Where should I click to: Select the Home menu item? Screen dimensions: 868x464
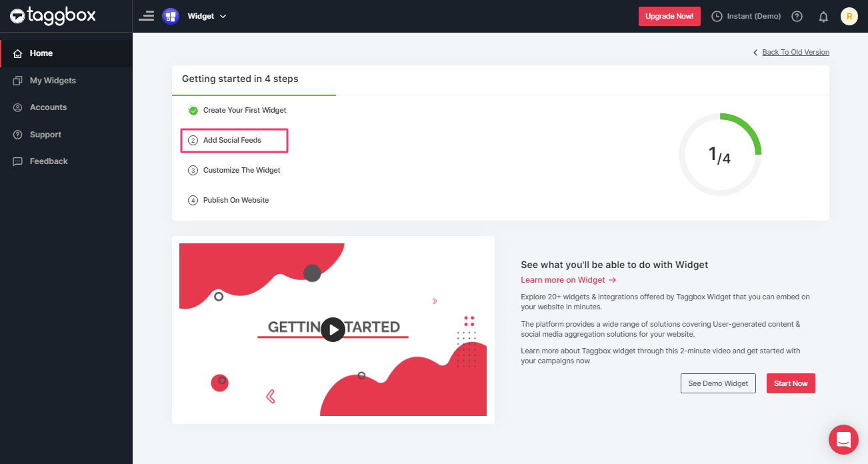tap(40, 53)
